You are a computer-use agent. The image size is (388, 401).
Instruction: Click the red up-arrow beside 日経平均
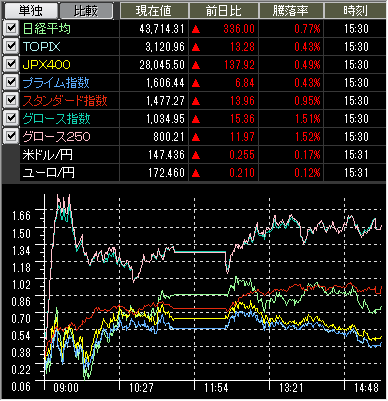(196, 29)
